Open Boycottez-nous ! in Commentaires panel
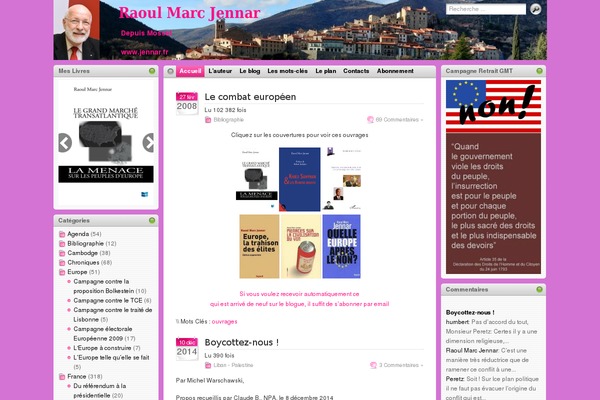The height and width of the screenshot is (400, 600). tap(470, 312)
